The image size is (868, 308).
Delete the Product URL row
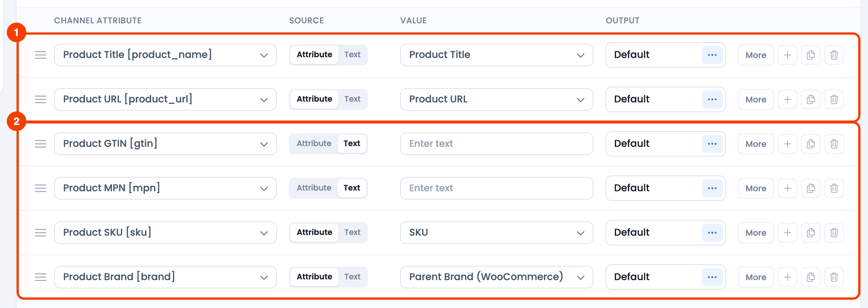coord(834,99)
